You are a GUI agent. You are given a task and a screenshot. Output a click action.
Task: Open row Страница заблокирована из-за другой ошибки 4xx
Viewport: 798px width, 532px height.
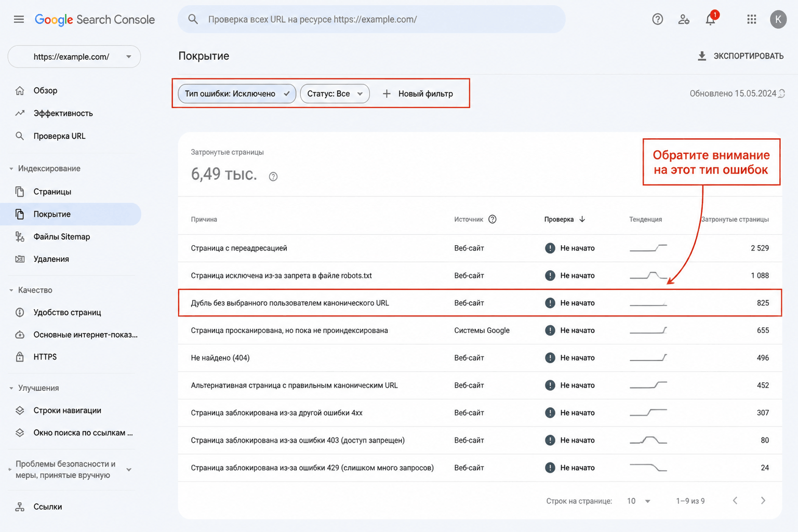(x=480, y=413)
